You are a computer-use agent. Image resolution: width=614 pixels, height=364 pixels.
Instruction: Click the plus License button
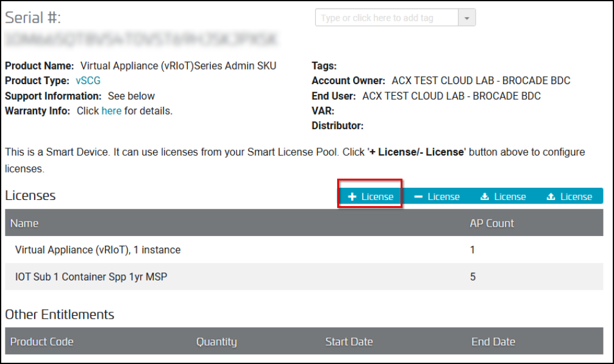(371, 196)
